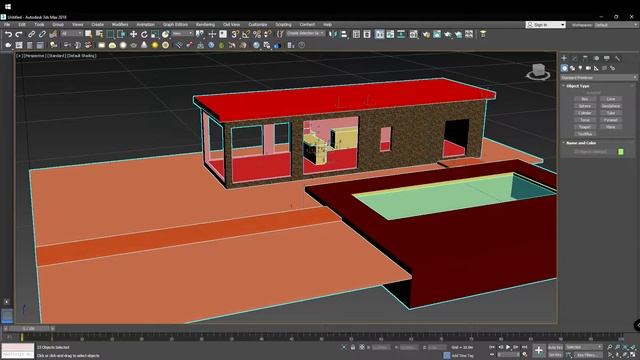This screenshot has width=640, height=360.
Task: Toggle Window/Crossing selection mode
Action: [121, 35]
